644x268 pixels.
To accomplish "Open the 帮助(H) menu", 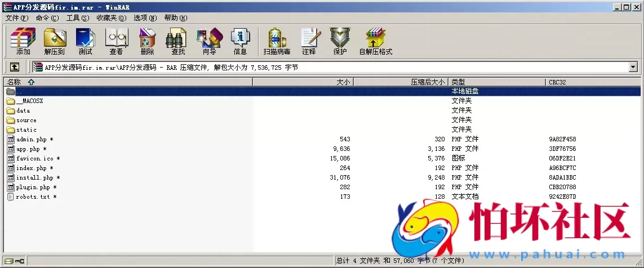I will click(175, 18).
